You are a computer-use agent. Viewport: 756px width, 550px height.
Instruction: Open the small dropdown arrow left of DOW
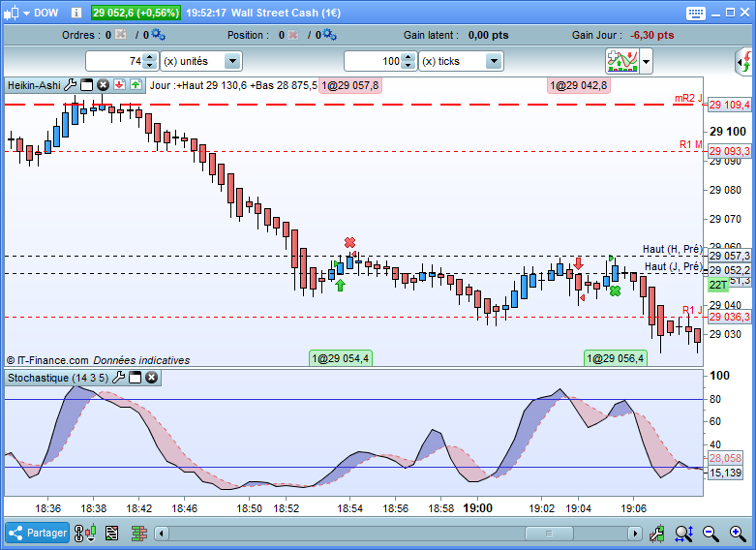[x=26, y=14]
